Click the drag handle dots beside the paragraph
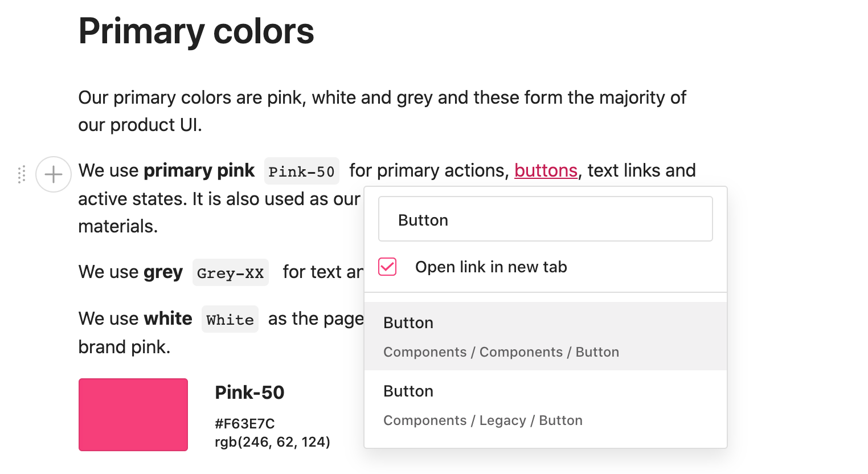This screenshot has height=474, width=868. tap(21, 174)
